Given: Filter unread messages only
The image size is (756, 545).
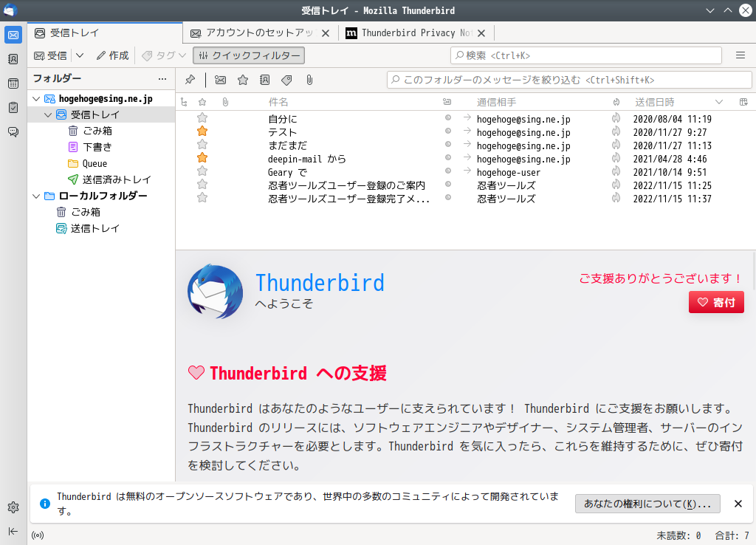Looking at the screenshot, I should pyautogui.click(x=220, y=80).
